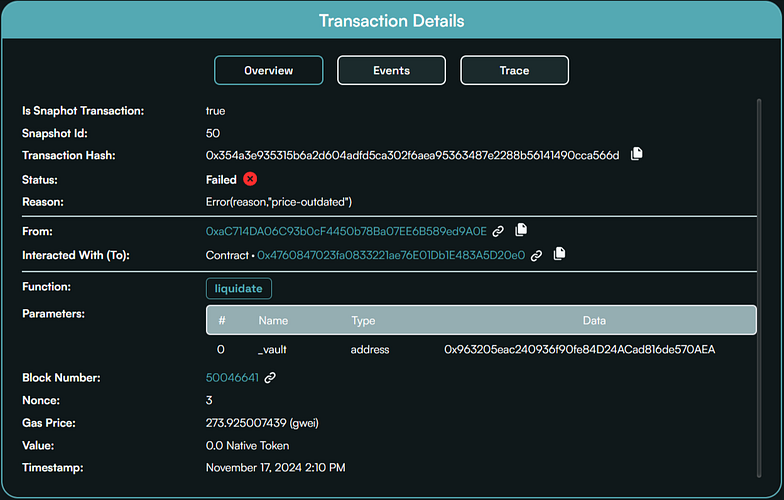Open link icon next to block number 50046641

tap(270, 378)
